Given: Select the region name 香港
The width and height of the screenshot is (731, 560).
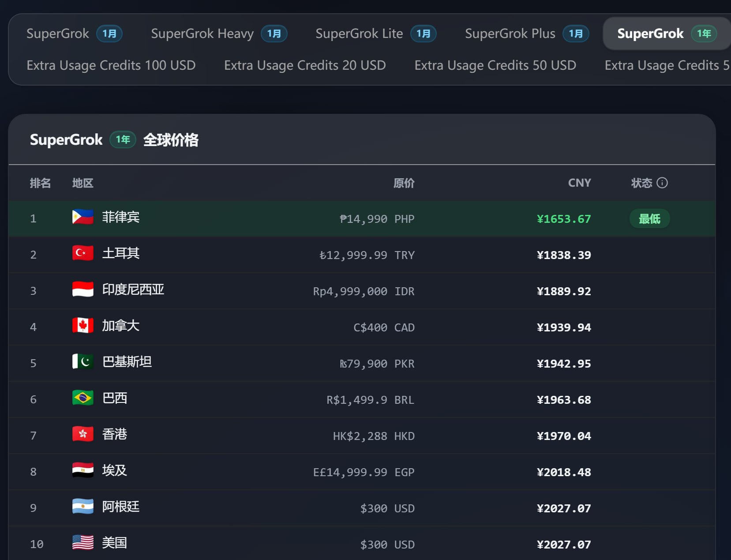Looking at the screenshot, I should [115, 434].
